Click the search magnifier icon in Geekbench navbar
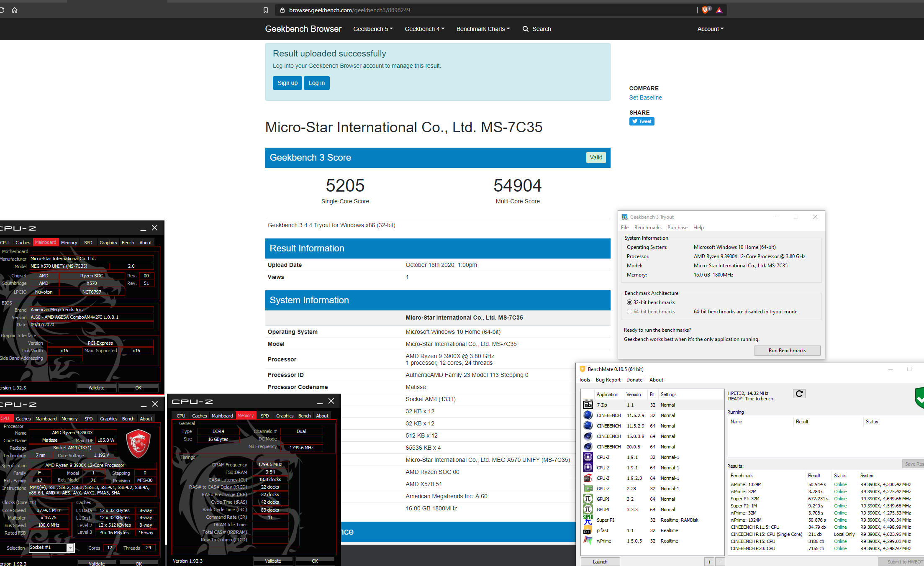 [x=526, y=29]
